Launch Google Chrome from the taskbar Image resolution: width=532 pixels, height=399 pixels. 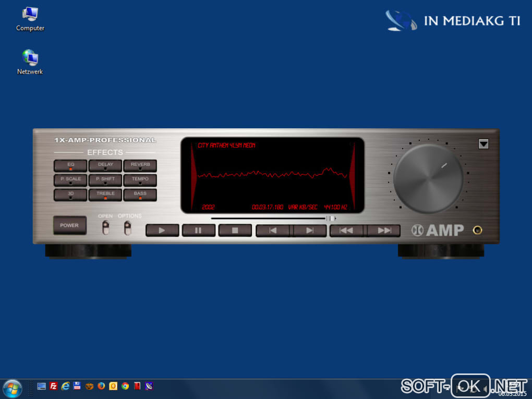pos(125,386)
